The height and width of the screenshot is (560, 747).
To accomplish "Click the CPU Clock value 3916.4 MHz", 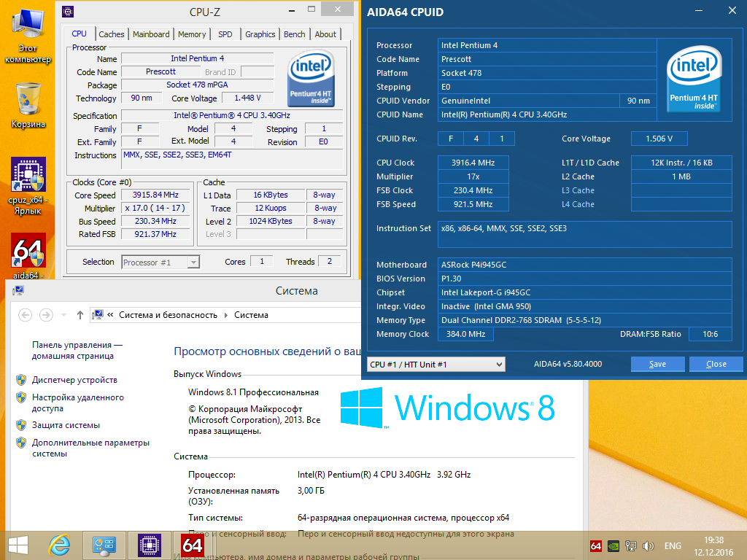I will click(x=473, y=163).
